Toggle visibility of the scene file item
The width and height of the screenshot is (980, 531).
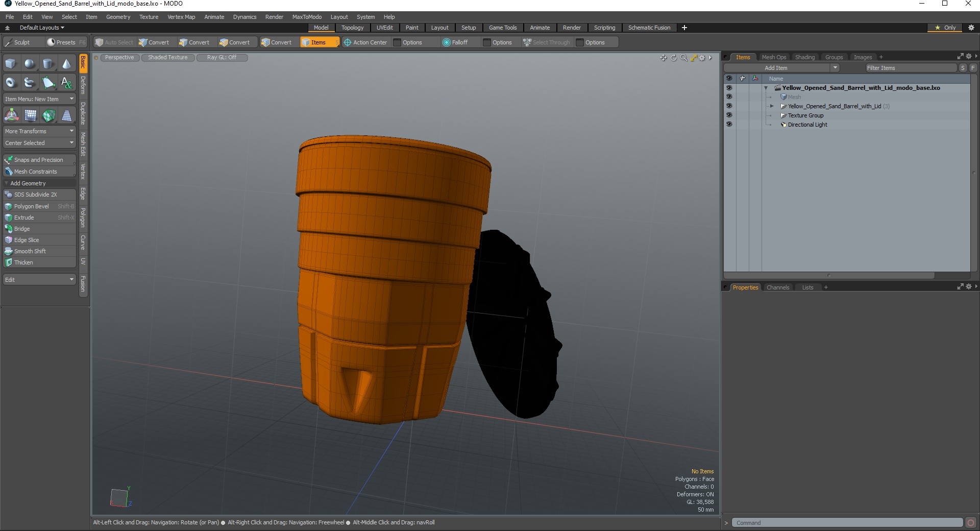point(729,88)
